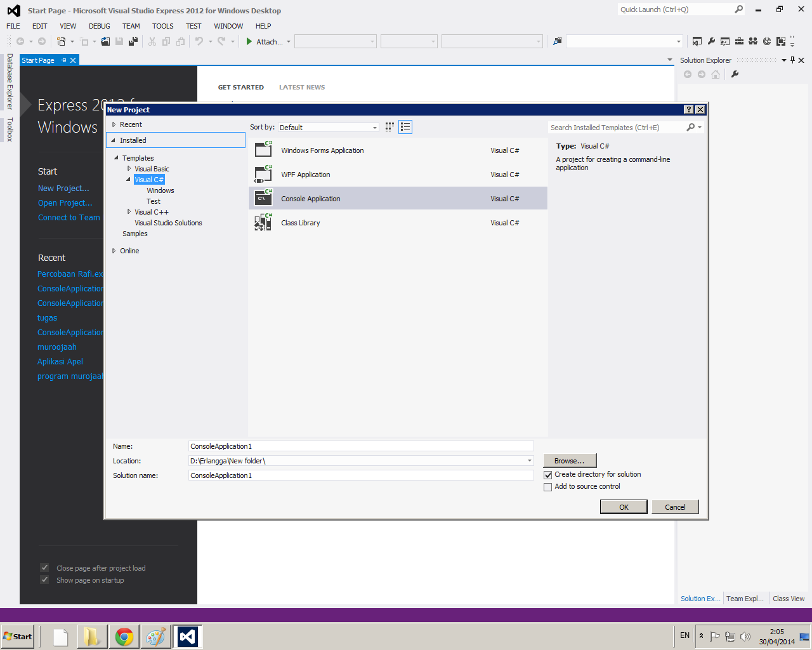
Task: Click the search magnifier in Search Installed Templates
Action: pyautogui.click(x=691, y=128)
